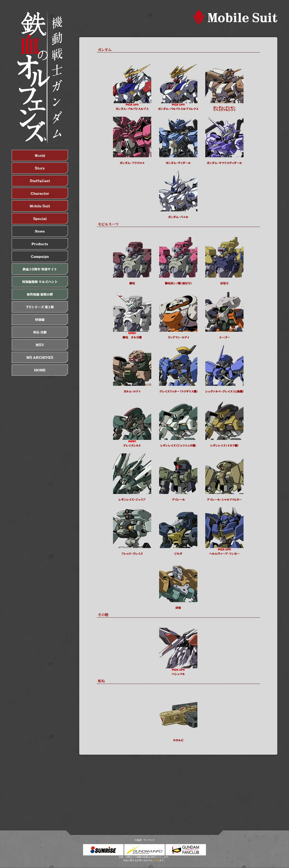Viewport: 289px width, 868px height.
Task: Select Mobile Suit in the sidebar
Action: tap(40, 206)
